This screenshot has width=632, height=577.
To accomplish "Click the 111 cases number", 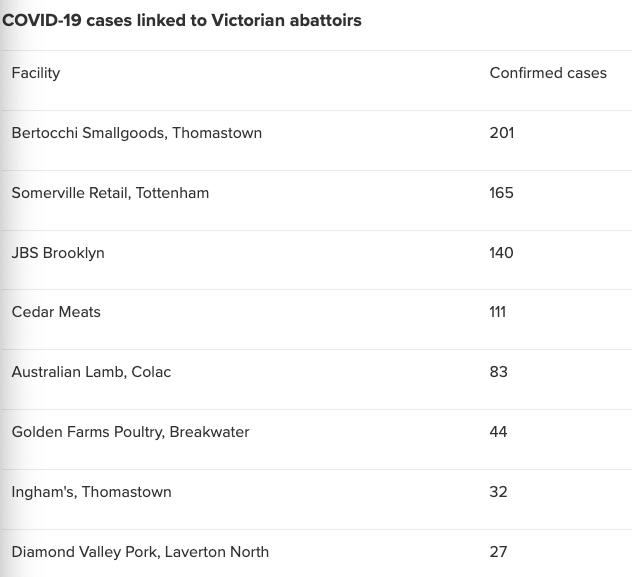I will click(x=497, y=312).
